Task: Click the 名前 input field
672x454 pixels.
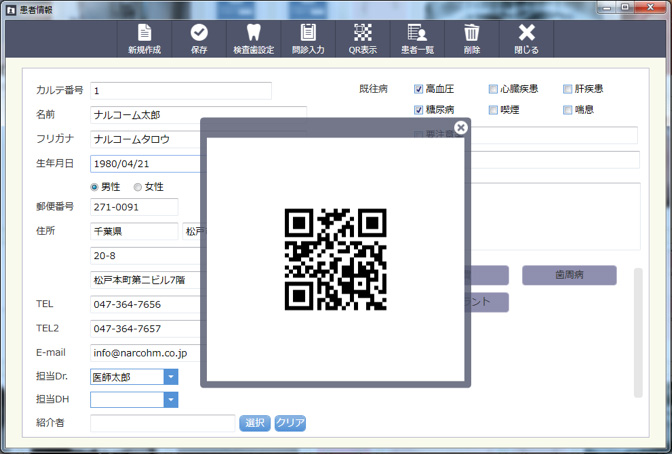Action: pos(198,115)
